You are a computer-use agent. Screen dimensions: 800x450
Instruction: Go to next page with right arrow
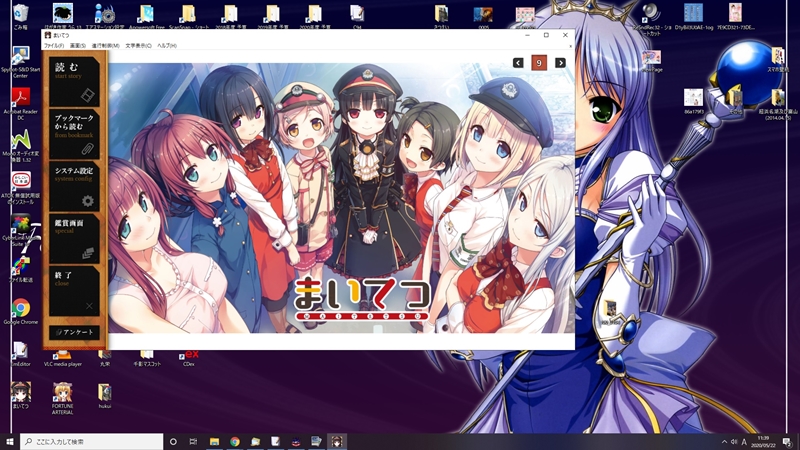tap(560, 63)
